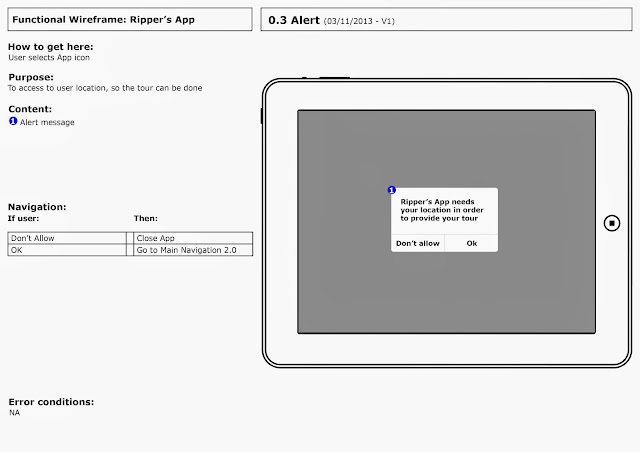Click the 'Error conditions:' heading
Viewport: 640px width, 452px height.
coord(51,402)
